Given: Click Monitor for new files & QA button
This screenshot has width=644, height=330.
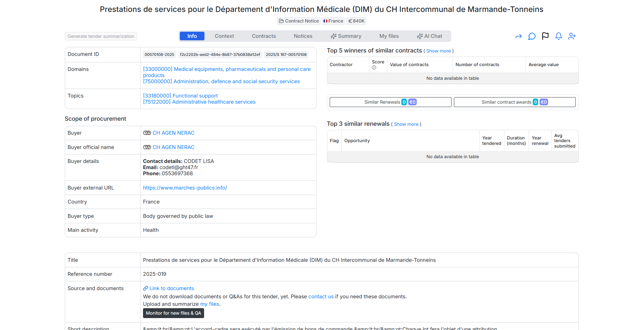Looking at the screenshot, I should (173, 313).
